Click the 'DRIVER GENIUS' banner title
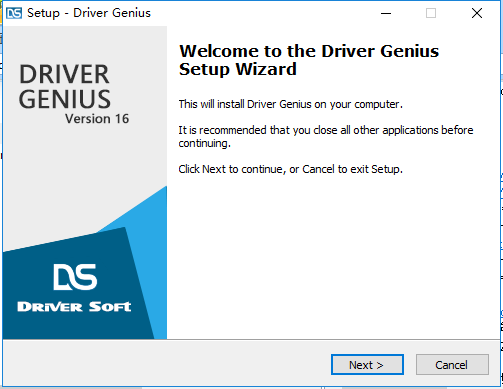Viewport: 503px width, 389px height. (x=64, y=87)
